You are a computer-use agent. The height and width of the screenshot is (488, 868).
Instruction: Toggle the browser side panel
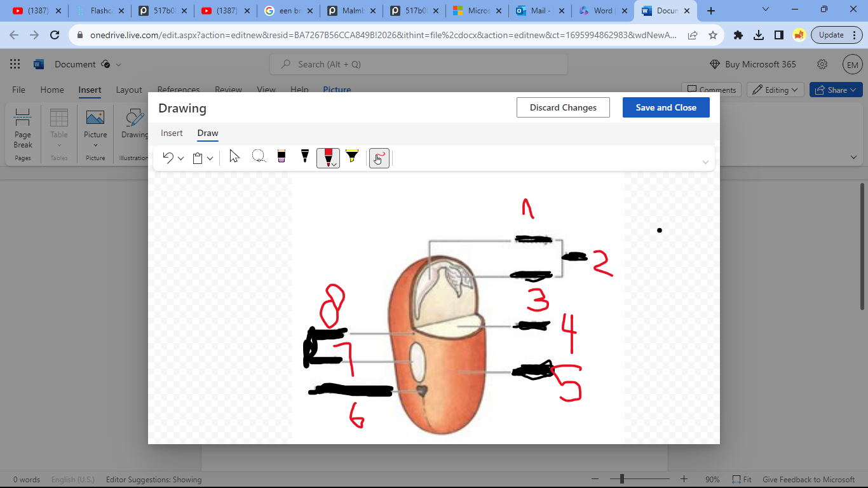point(779,35)
